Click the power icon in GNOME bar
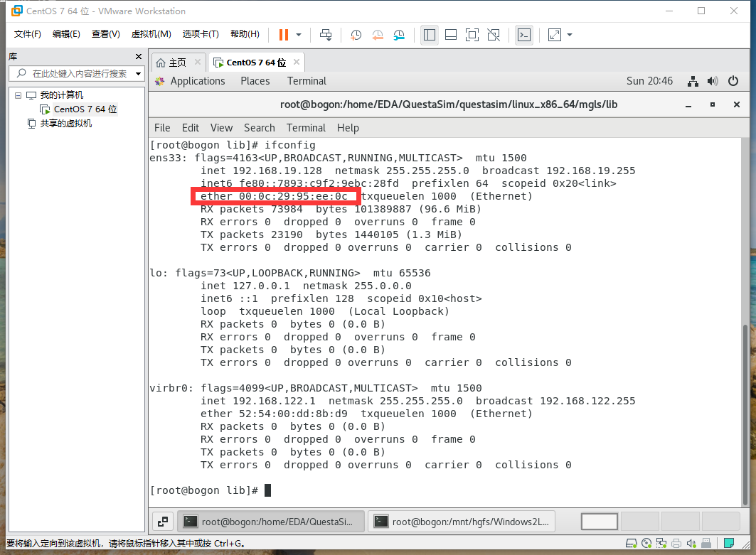Image resolution: width=756 pixels, height=555 pixels. pyautogui.click(x=733, y=81)
